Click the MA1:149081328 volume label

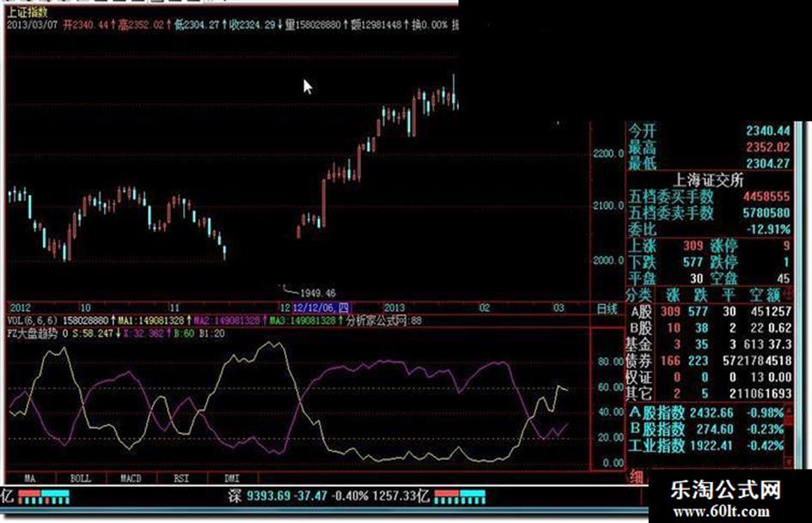click(150, 321)
